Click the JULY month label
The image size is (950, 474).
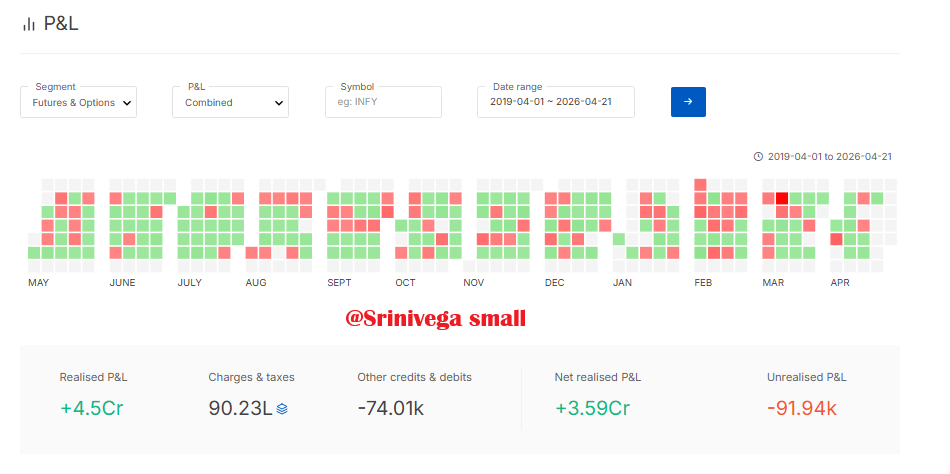click(x=190, y=283)
